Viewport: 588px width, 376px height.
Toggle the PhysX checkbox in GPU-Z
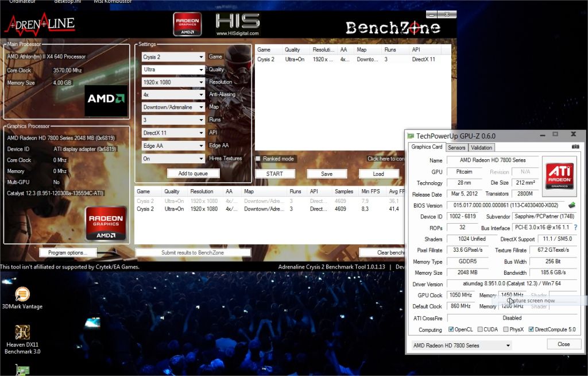(x=506, y=329)
